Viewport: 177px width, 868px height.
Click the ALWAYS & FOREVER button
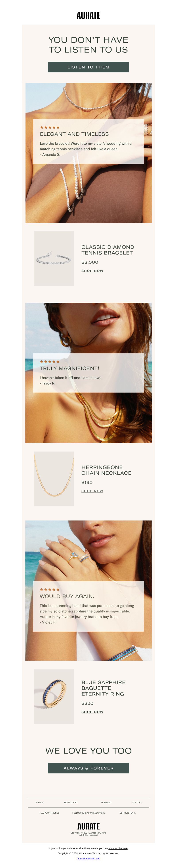point(88,768)
